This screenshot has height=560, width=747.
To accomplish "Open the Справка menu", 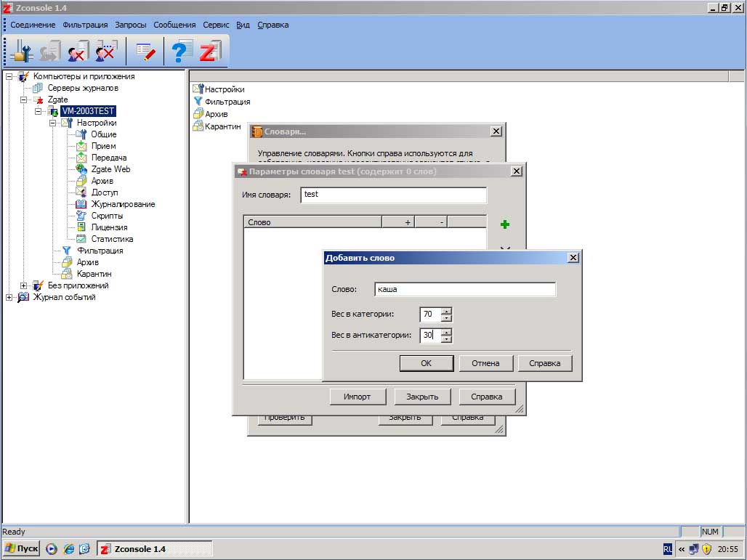I will point(273,25).
